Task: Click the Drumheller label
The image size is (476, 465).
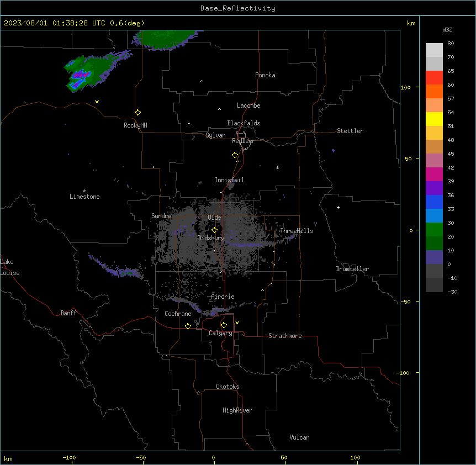Action: (x=352, y=269)
